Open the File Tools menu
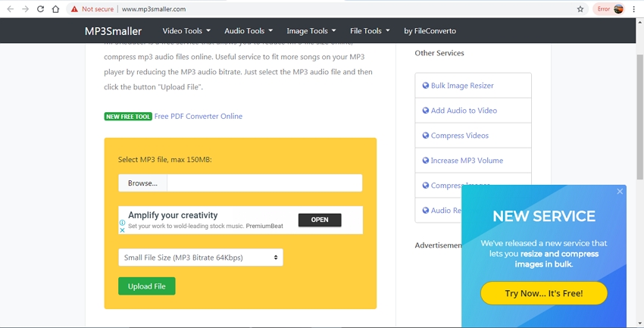 coord(370,31)
